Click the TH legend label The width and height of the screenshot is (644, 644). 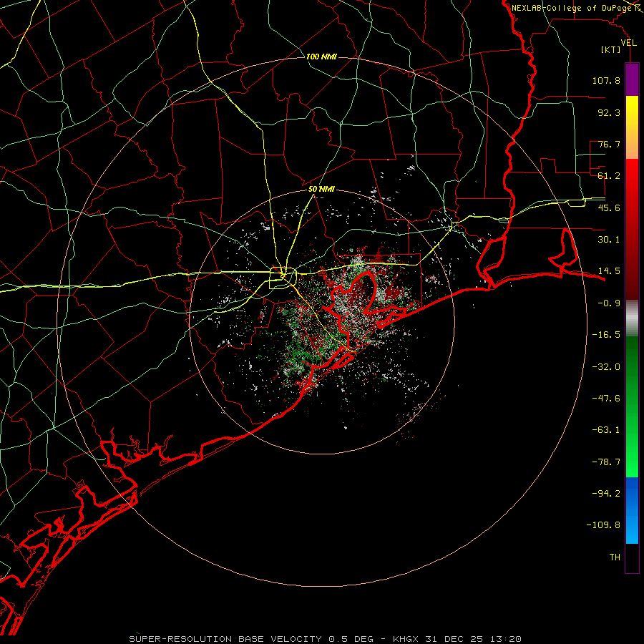pos(615,557)
